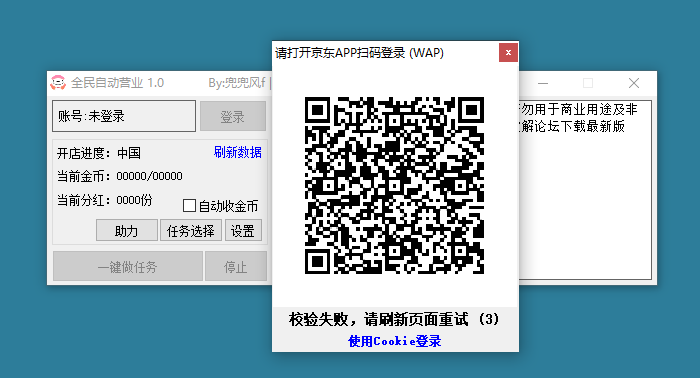Close the QR code login dialog
The width and height of the screenshot is (700, 378).
coord(508,53)
